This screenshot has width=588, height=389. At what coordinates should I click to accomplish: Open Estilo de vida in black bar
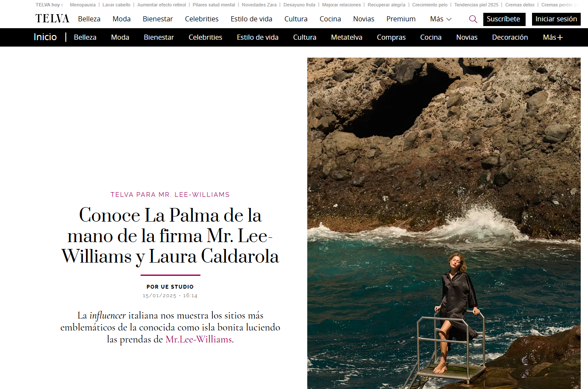(x=258, y=38)
